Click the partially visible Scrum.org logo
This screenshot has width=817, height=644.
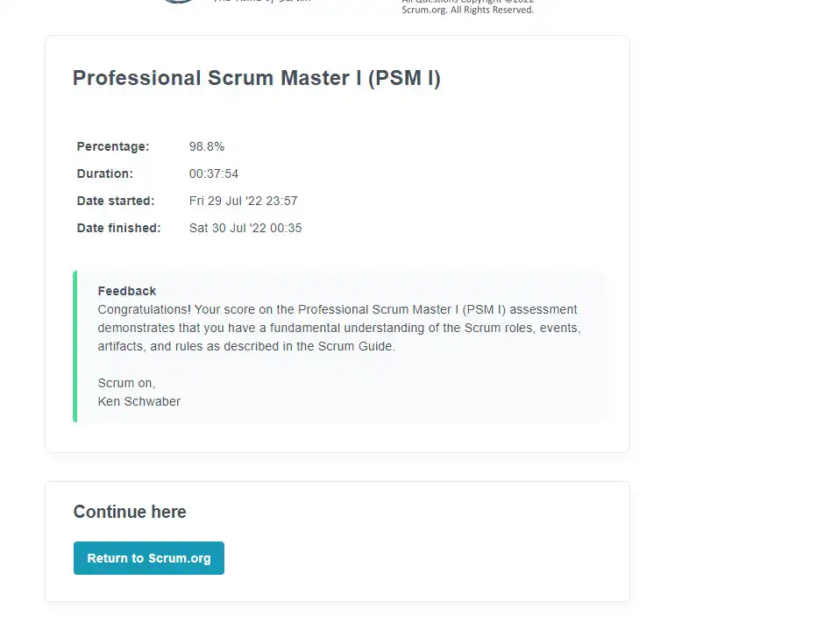point(179,2)
